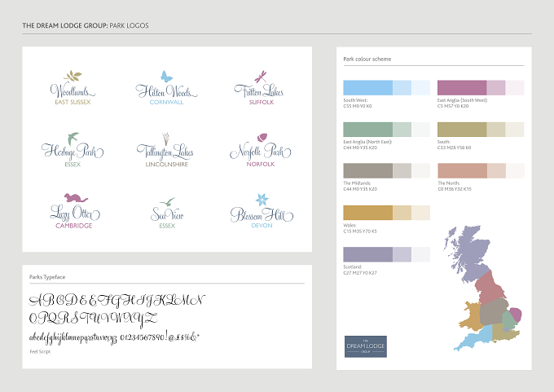
Task: Click the ESSEX label under Heritage Park
Action: [x=73, y=165]
